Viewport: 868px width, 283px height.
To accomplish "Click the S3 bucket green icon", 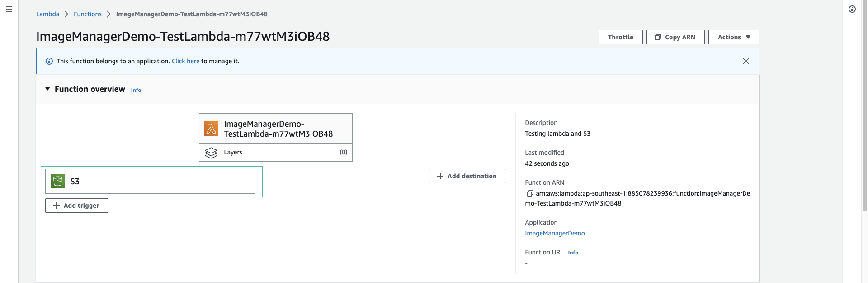I will click(58, 181).
